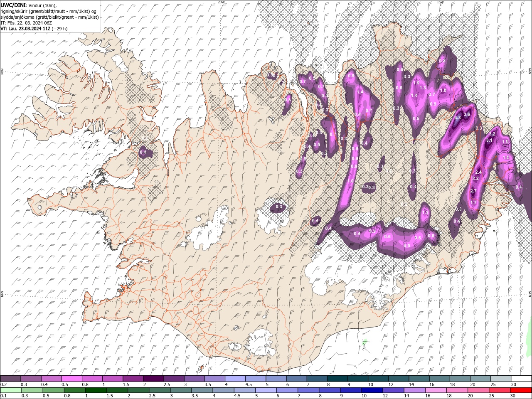The width and height of the screenshot is (532, 399).
Task: Click the '0.2' label in the snow legend
Action: (3, 384)
